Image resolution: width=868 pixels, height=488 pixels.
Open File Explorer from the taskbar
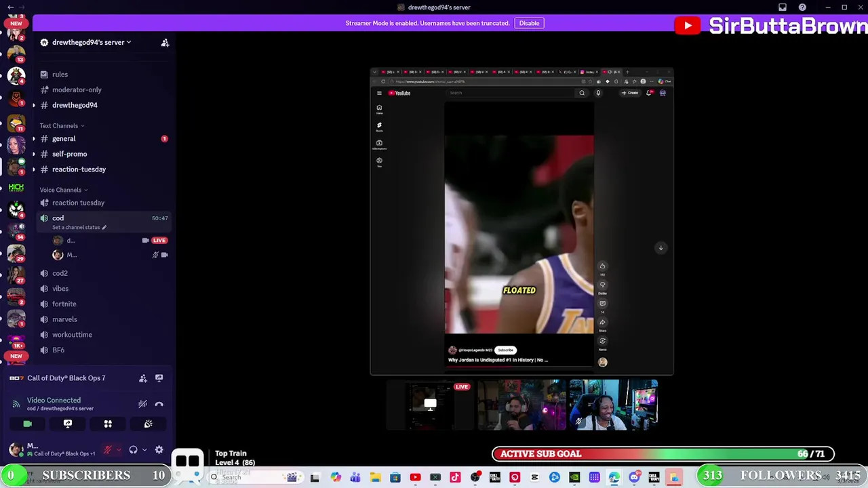375,478
